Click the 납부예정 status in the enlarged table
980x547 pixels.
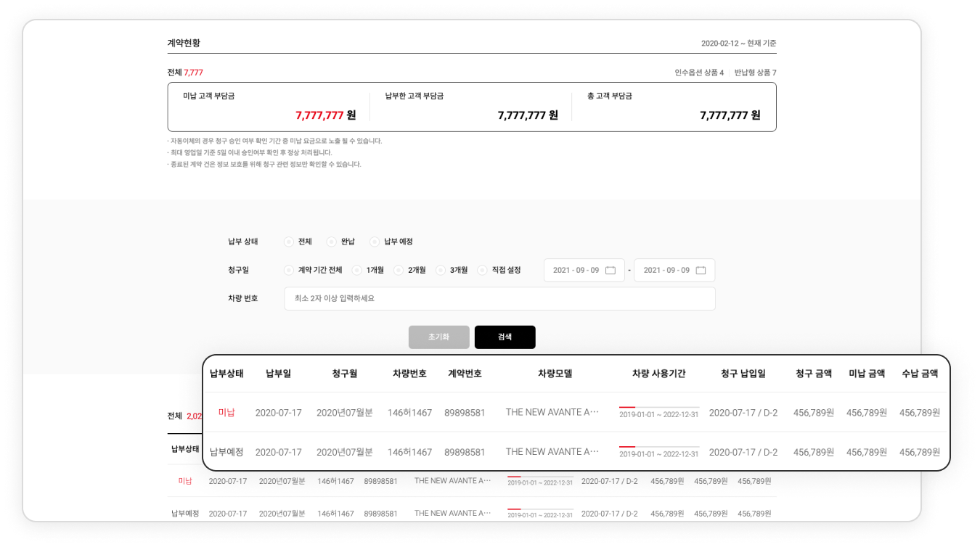226,452
